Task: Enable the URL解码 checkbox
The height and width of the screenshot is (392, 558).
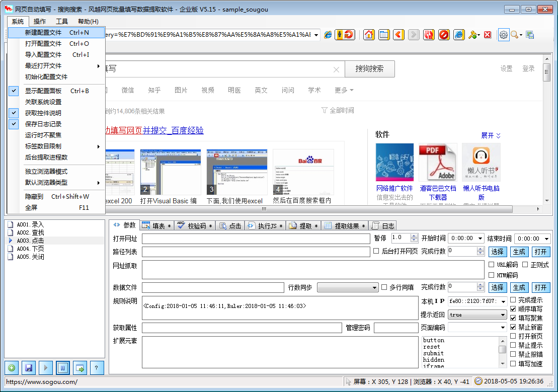Action: point(492,265)
